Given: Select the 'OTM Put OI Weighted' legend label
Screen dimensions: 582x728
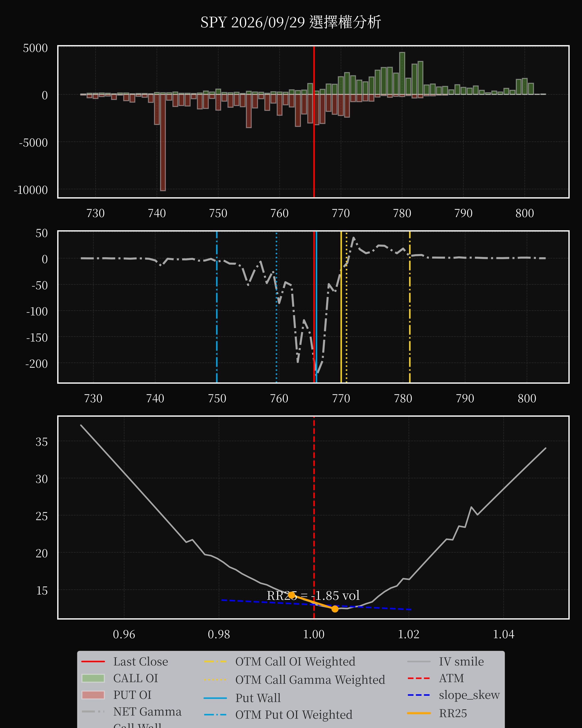Looking at the screenshot, I should click(293, 715).
